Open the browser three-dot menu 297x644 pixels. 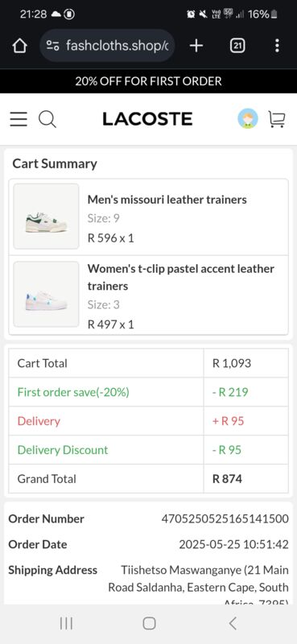(278, 46)
